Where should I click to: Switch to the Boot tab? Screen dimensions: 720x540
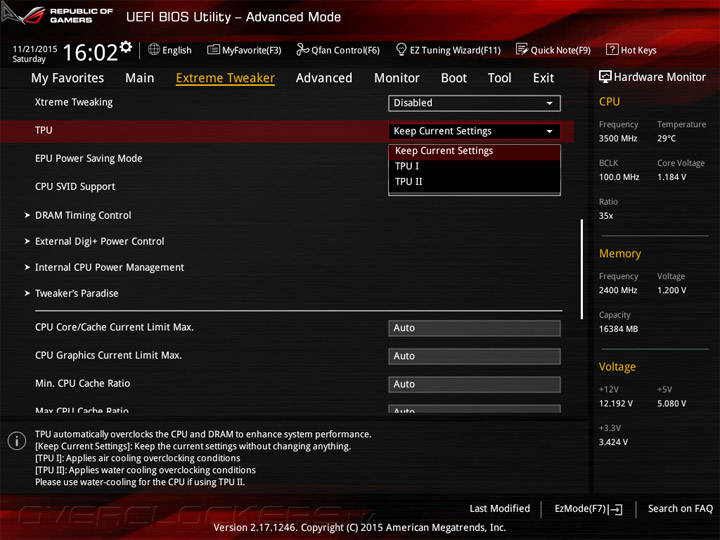(454, 78)
